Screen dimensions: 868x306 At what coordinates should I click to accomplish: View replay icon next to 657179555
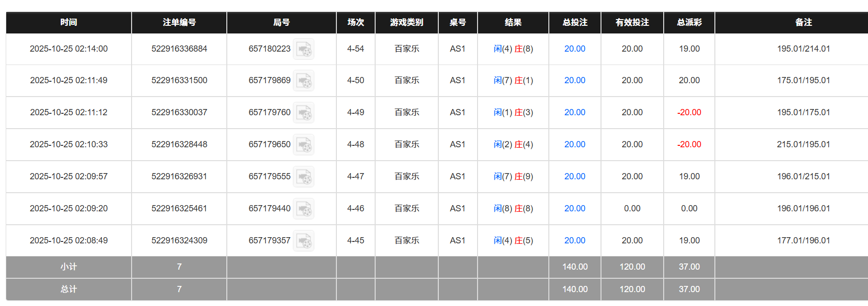(x=303, y=176)
